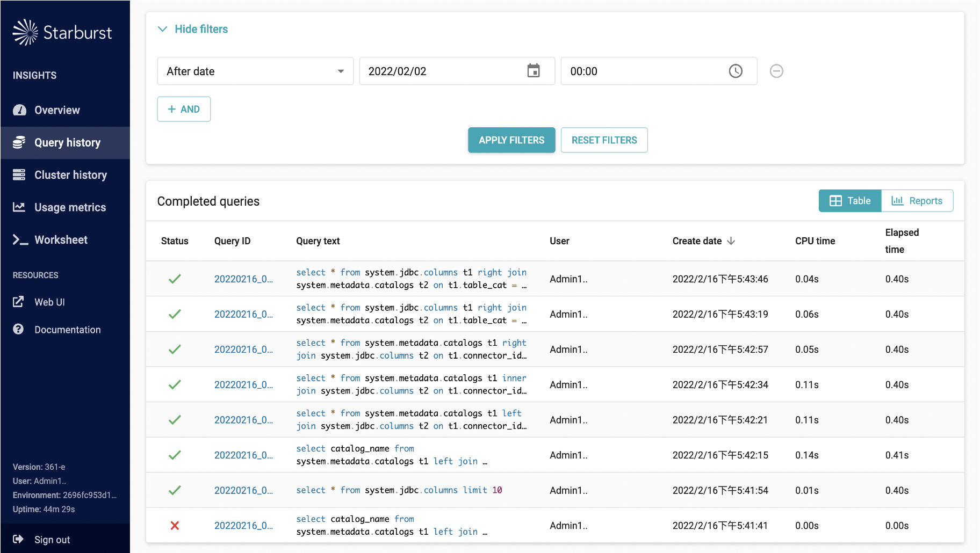Click the success checkmark for the 5:43:46 query
980x553 pixels.
175,279
